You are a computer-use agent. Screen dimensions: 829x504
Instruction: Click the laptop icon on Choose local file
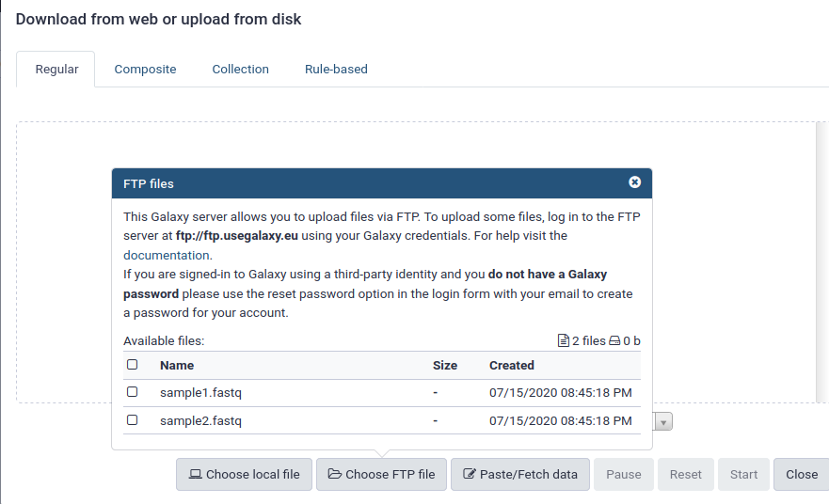(x=195, y=474)
